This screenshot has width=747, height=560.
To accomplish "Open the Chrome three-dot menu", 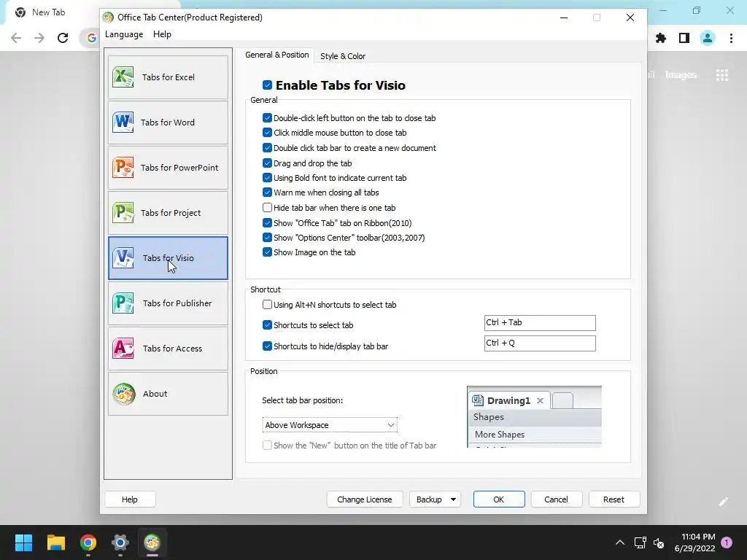I will (x=731, y=38).
